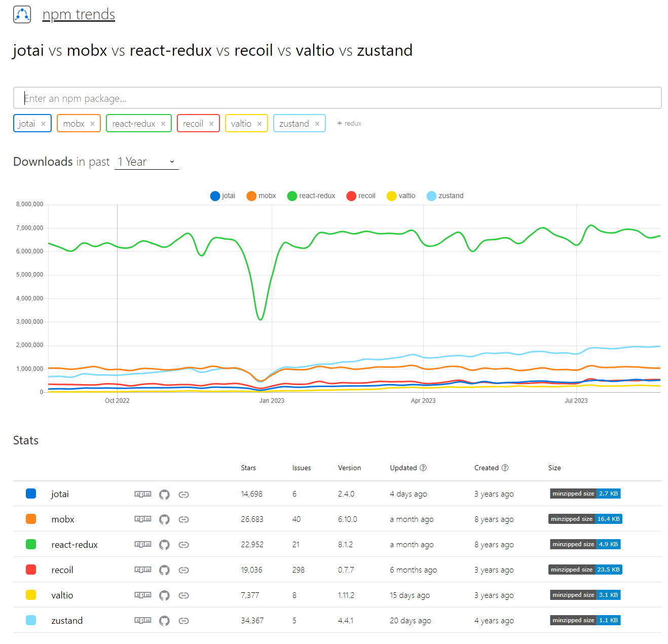The width and height of the screenshot is (668, 644).
Task: Open react-redux npm page icon
Action: point(143,545)
